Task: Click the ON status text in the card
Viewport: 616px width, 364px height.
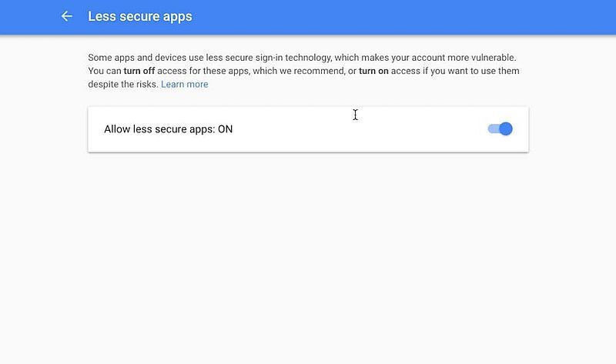Action: coord(225,129)
